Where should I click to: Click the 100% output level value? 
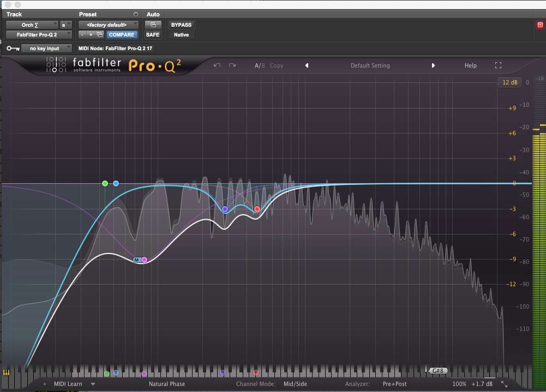459,384
